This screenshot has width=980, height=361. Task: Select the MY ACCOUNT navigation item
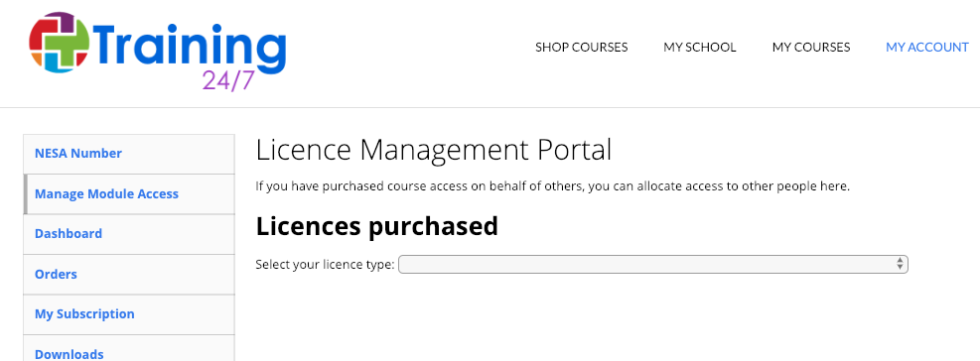pos(926,48)
